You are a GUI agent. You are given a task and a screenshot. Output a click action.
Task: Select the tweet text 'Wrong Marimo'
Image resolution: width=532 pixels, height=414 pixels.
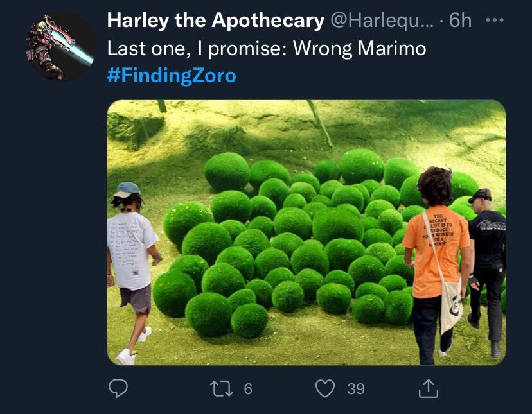pyautogui.click(x=359, y=48)
